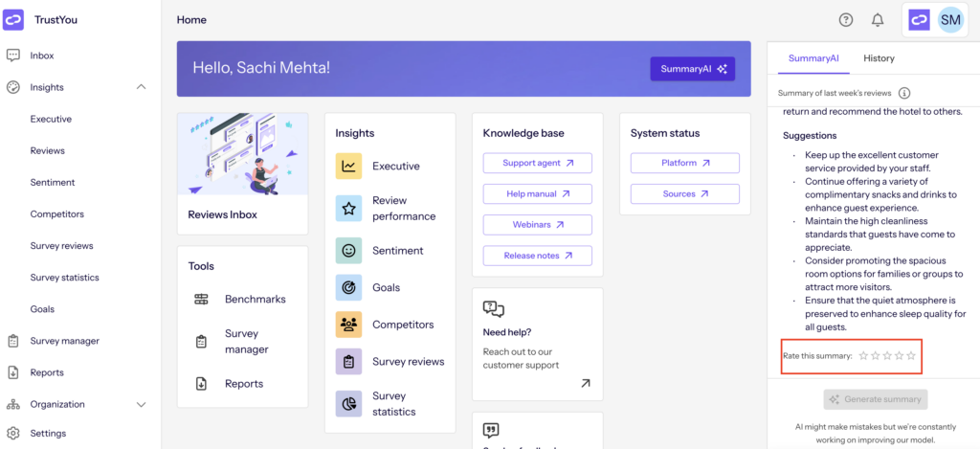
Task: Click the Insights gauge icon in sidebar
Action: [13, 87]
